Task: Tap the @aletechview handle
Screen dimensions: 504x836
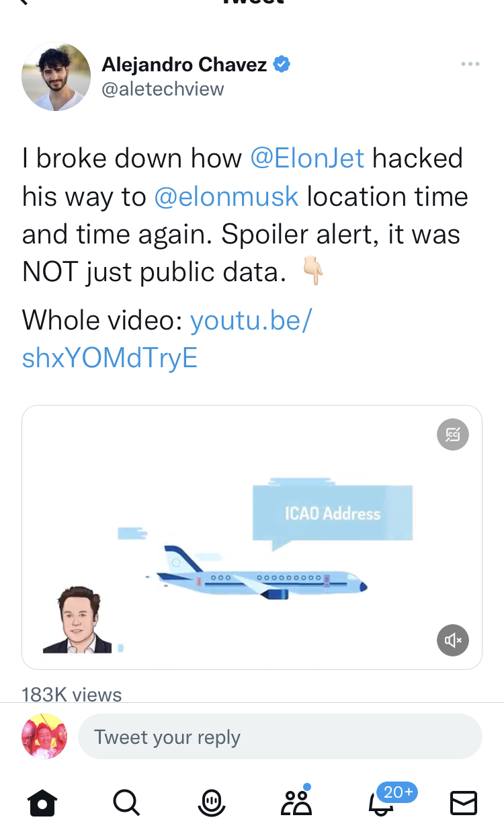Action: point(163,89)
